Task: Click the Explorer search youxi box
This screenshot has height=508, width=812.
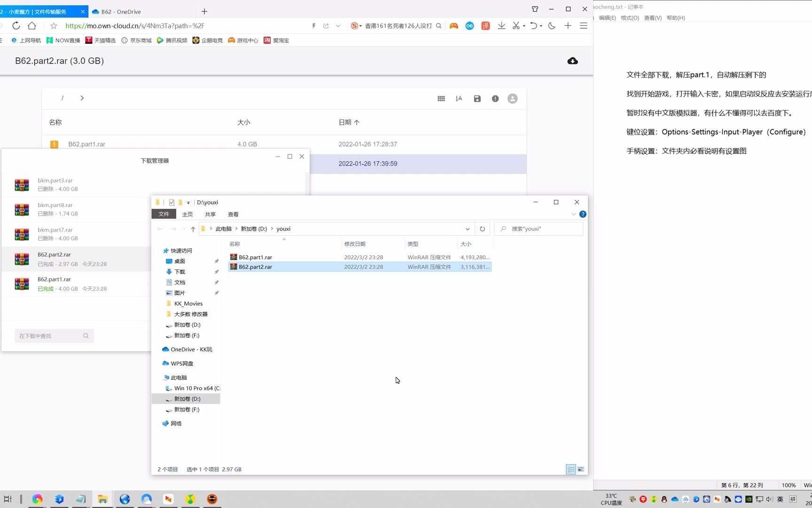Action: pyautogui.click(x=539, y=229)
